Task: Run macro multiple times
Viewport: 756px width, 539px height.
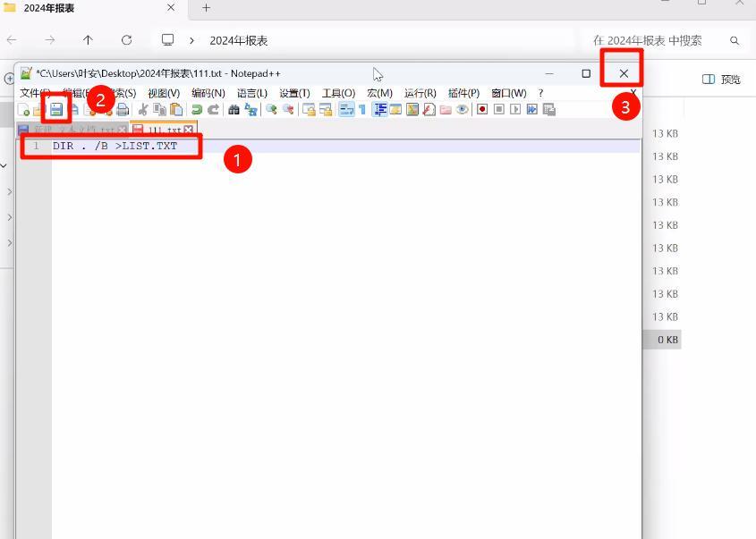Action: coord(531,110)
